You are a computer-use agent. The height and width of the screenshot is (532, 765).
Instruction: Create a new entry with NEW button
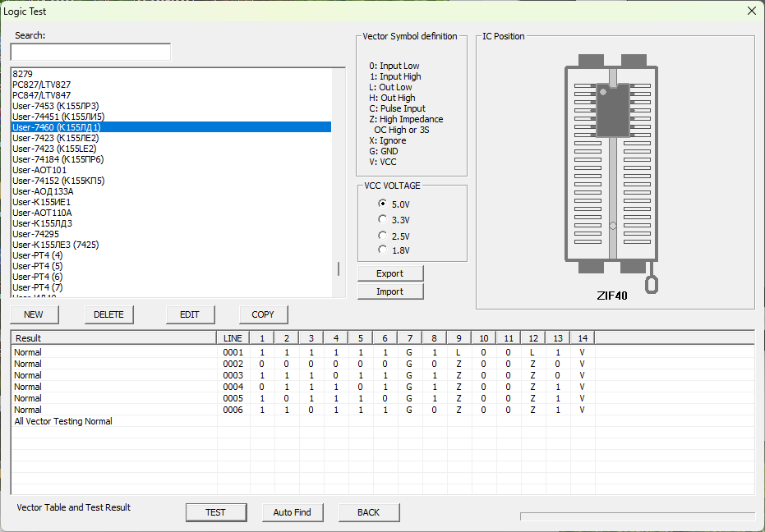coord(34,314)
